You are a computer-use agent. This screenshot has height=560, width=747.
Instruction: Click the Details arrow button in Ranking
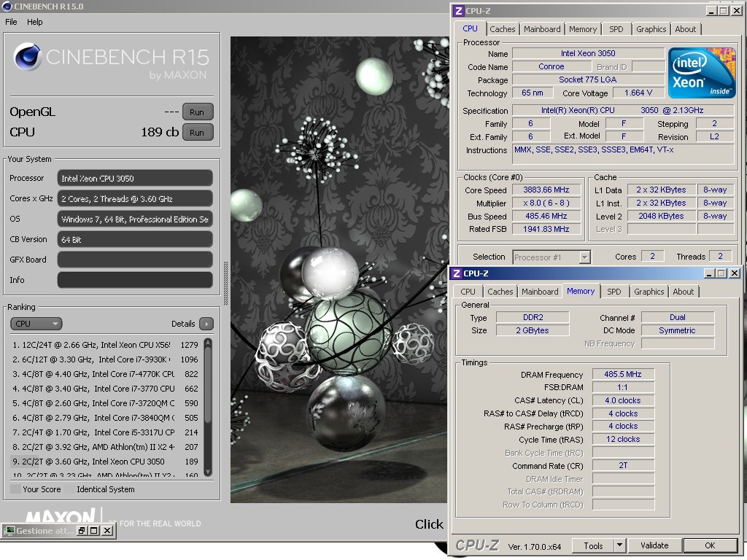(x=206, y=324)
